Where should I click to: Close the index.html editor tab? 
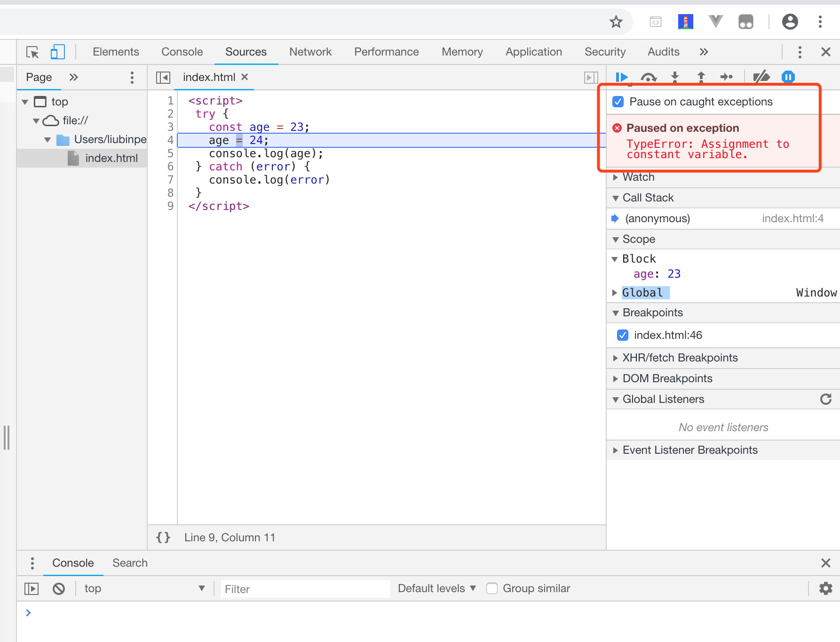245,77
